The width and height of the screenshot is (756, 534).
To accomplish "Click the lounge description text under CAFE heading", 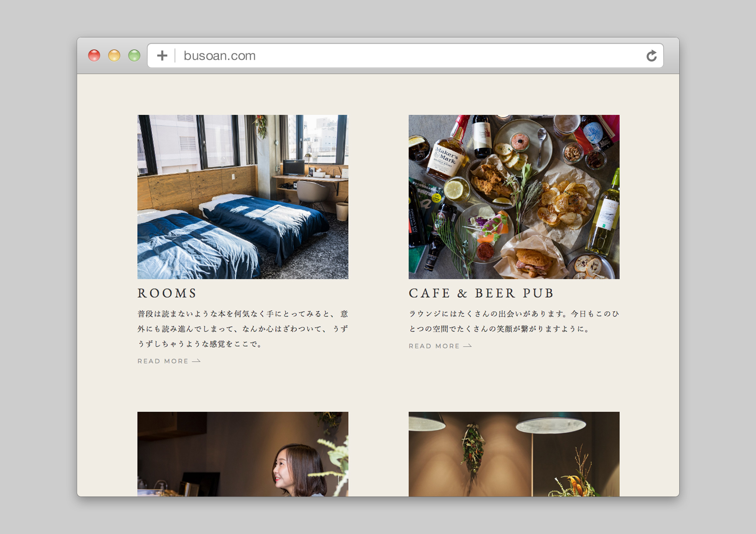I will [513, 321].
